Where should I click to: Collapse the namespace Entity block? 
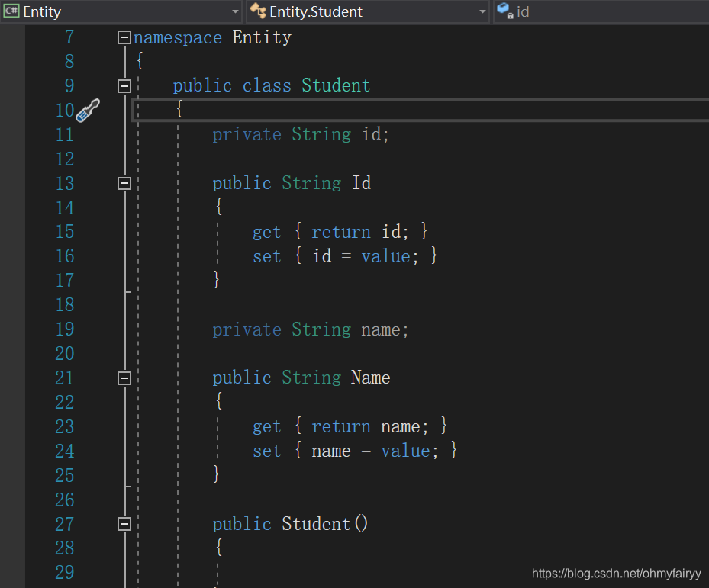[124, 37]
